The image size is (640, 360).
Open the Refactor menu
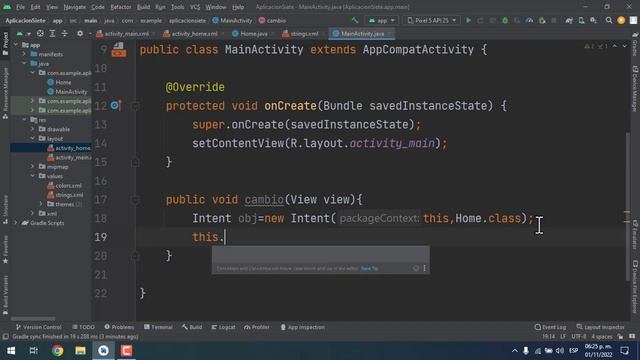(x=121, y=7)
